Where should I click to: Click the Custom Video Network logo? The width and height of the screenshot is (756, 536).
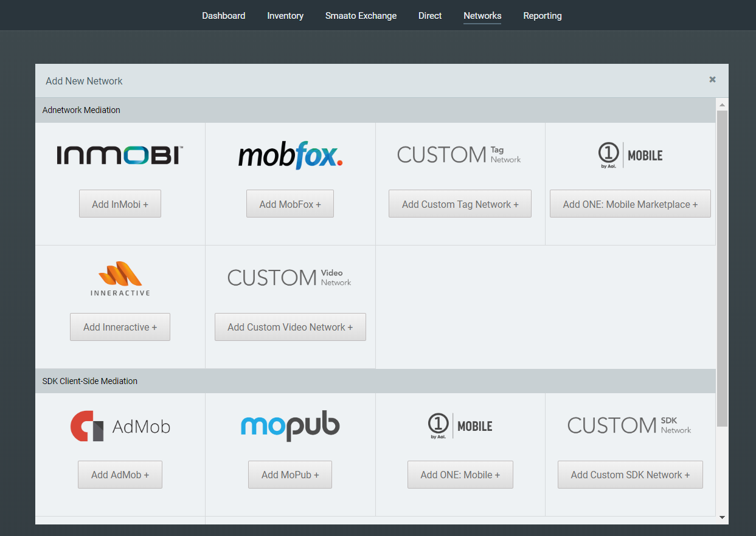pos(290,278)
